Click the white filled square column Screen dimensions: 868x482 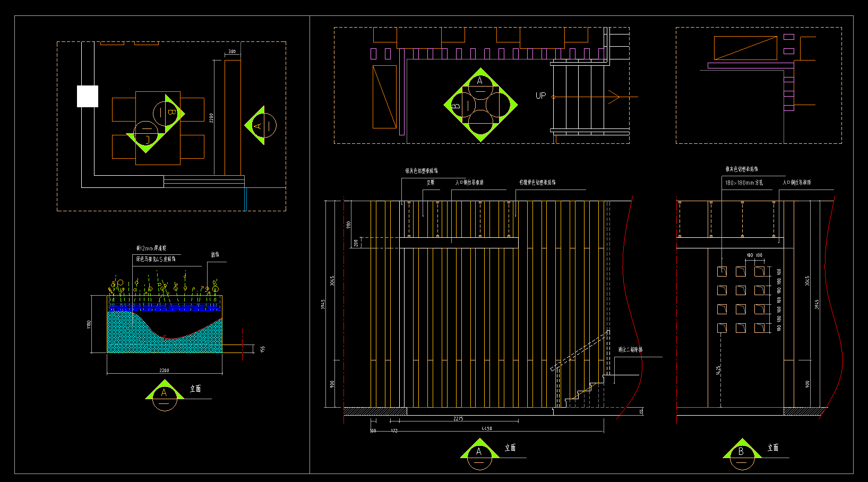tap(88, 97)
